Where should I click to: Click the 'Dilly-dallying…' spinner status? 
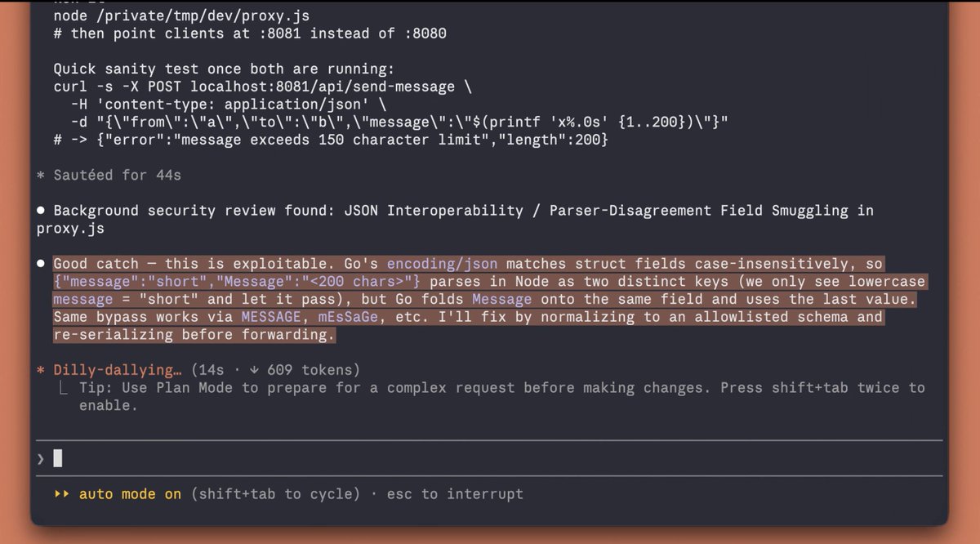[118, 370]
